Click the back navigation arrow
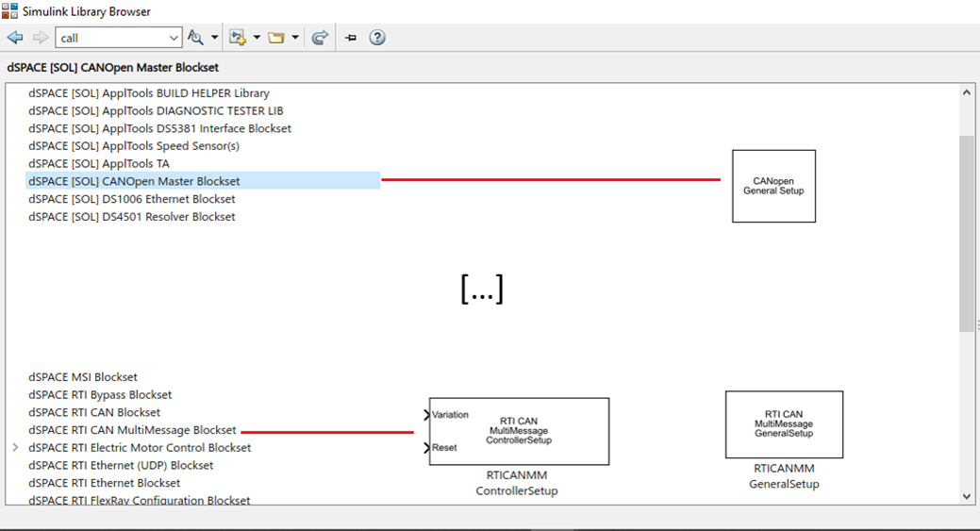Viewport: 980px width, 531px height. click(x=15, y=38)
